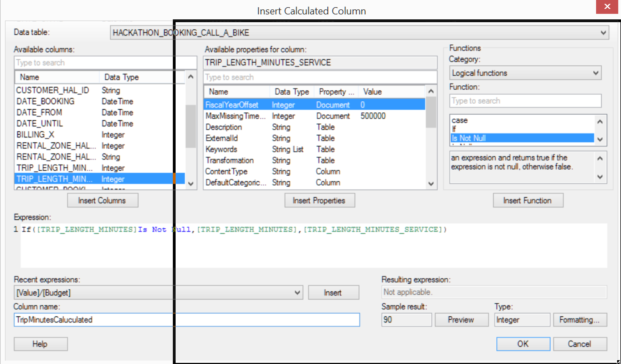Viewport: 621px width, 364px height.
Task: Click the Preview button
Action: click(461, 320)
